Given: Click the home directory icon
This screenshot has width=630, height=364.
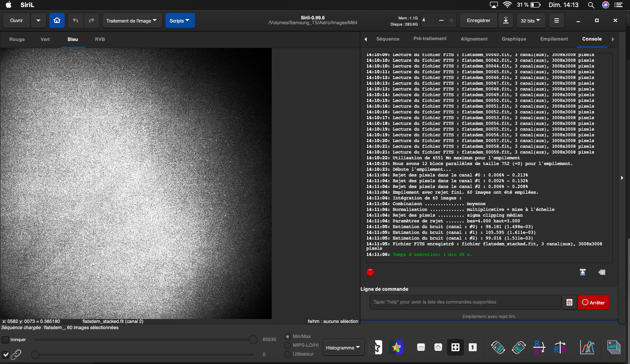Looking at the screenshot, I should [x=57, y=21].
